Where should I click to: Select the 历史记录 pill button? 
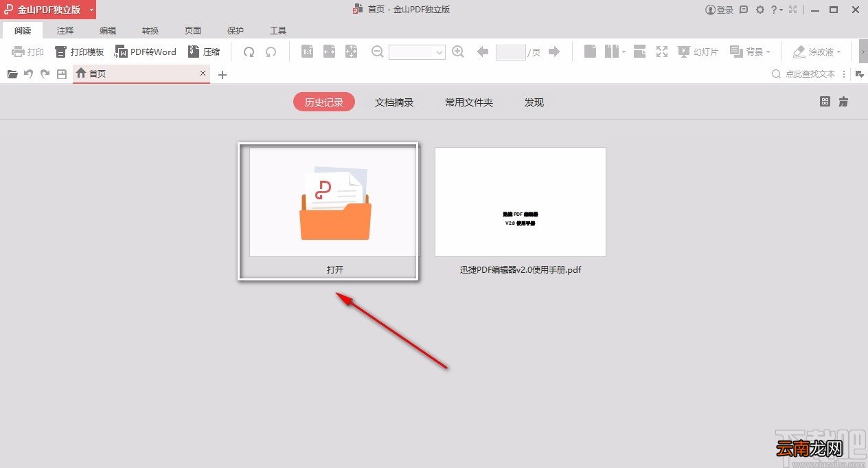pos(324,102)
